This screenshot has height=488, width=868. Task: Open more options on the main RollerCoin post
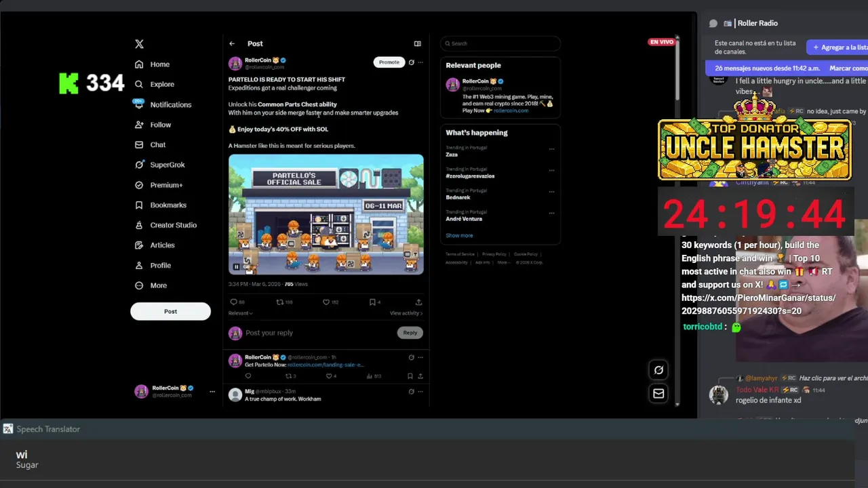[x=420, y=62]
